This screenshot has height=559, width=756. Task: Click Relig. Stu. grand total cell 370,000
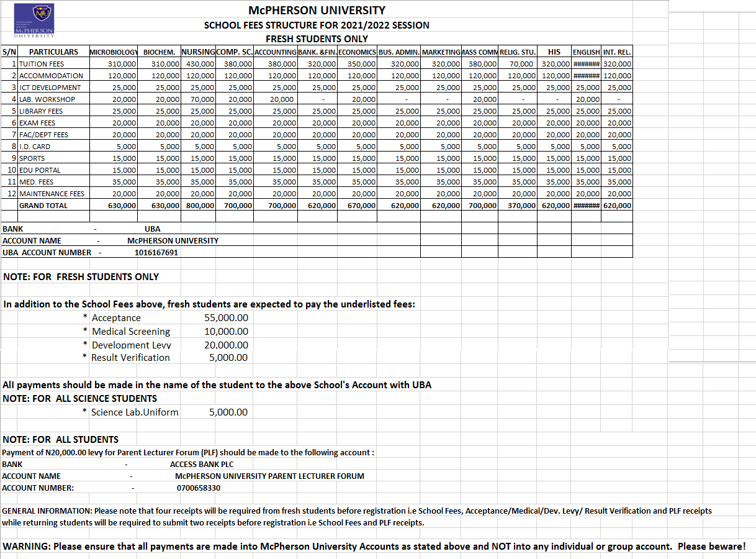518,206
